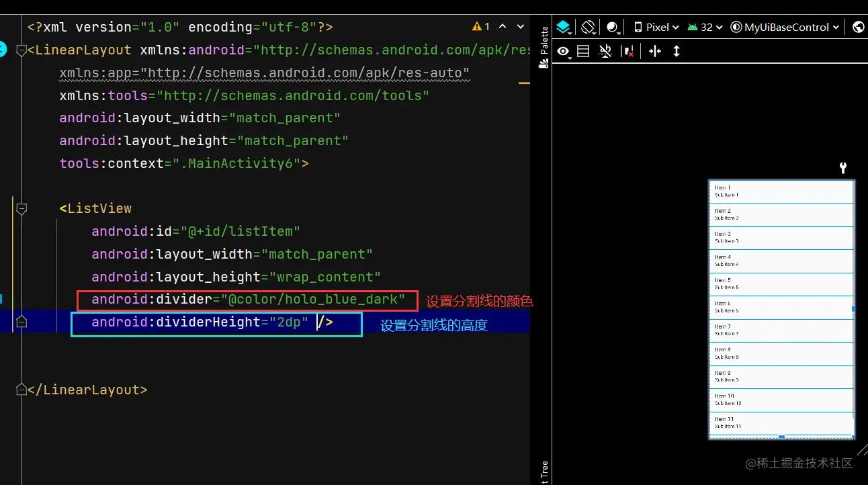Toggle view options eye icon
The width and height of the screenshot is (868, 485).
pos(564,51)
